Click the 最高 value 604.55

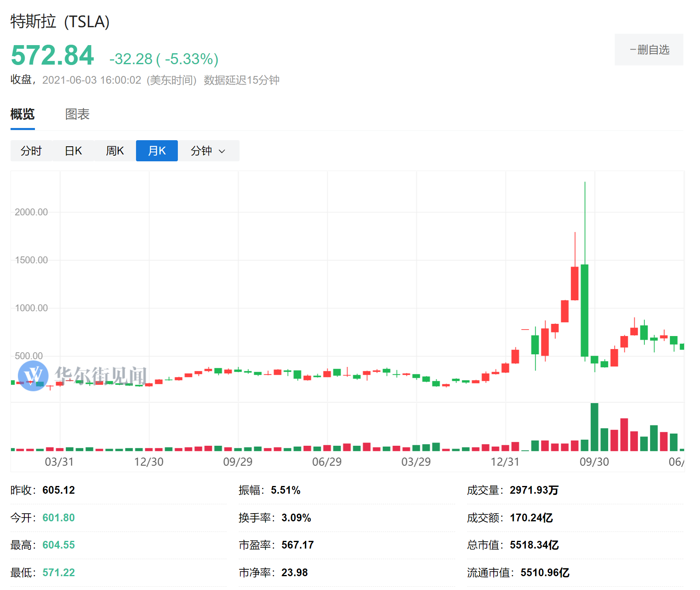click(59, 545)
